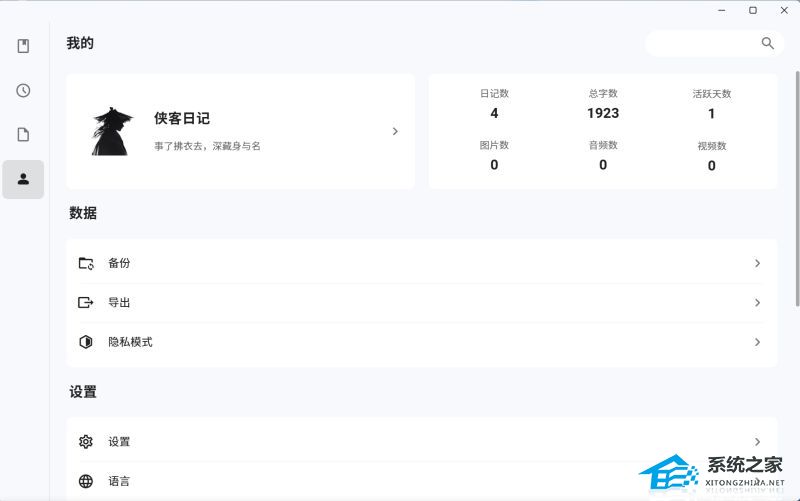Click inside the search input field
The height and width of the screenshot is (501, 800).
click(x=703, y=43)
